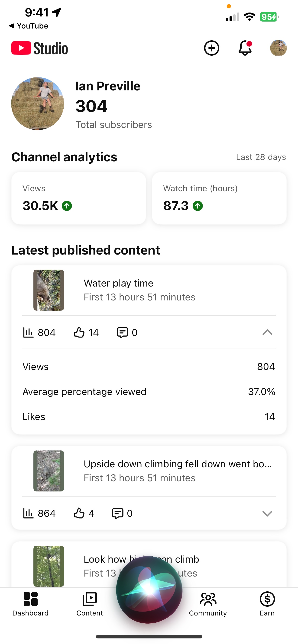
Task: Switch to the Content tab
Action: (90, 604)
